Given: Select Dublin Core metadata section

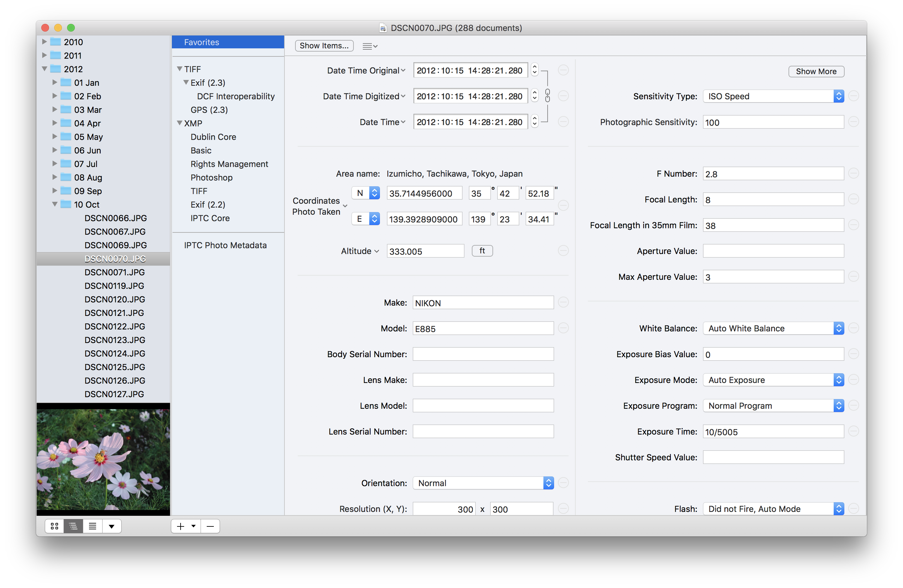Looking at the screenshot, I should [213, 137].
